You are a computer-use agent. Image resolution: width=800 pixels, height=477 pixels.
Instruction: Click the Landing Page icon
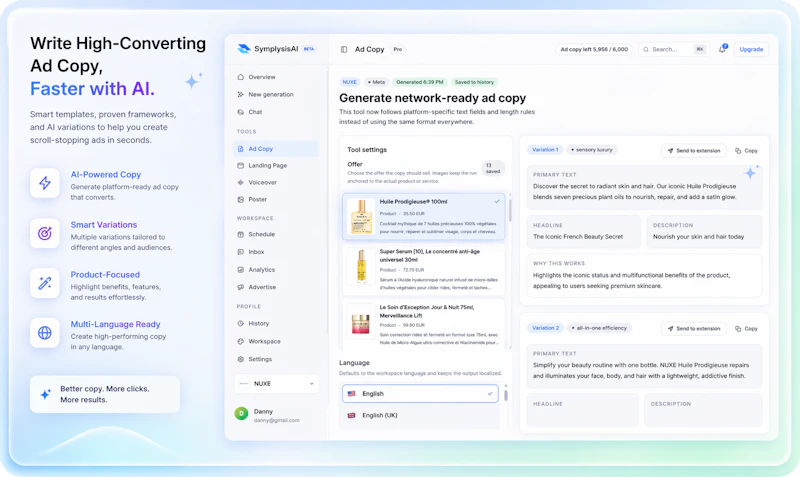[x=240, y=165]
